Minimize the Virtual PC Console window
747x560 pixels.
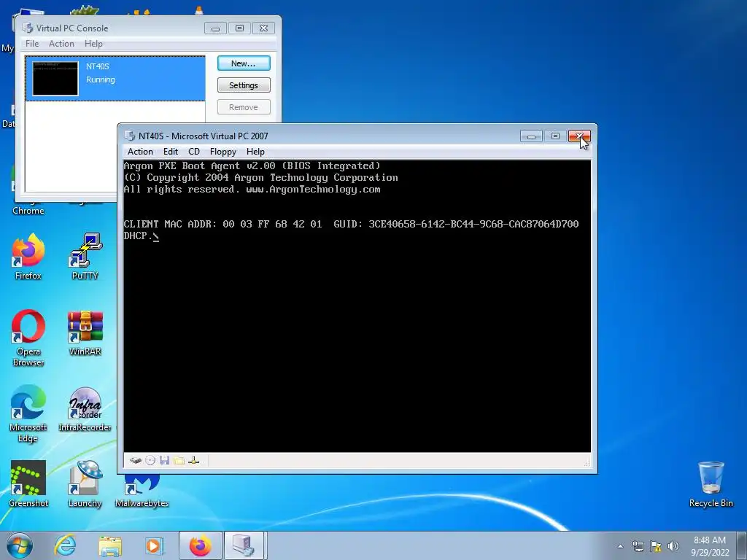click(215, 28)
